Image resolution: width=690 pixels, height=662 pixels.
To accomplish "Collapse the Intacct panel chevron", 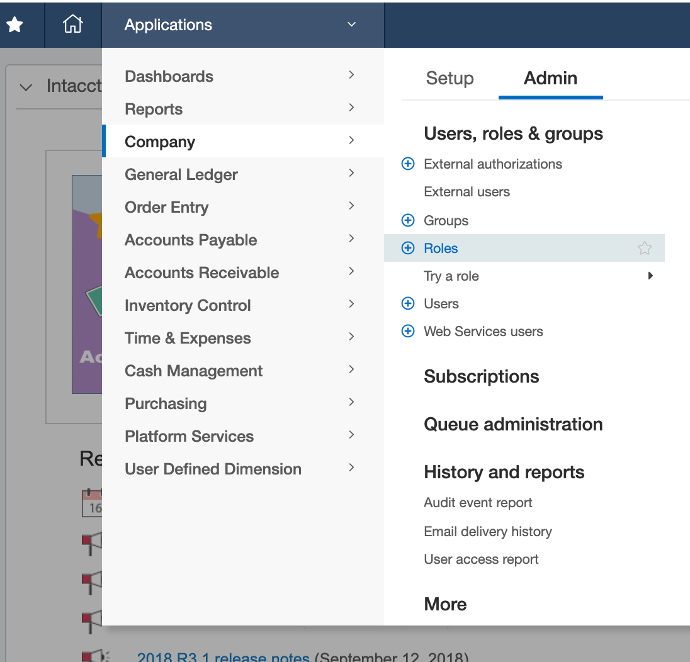I will coord(26,87).
